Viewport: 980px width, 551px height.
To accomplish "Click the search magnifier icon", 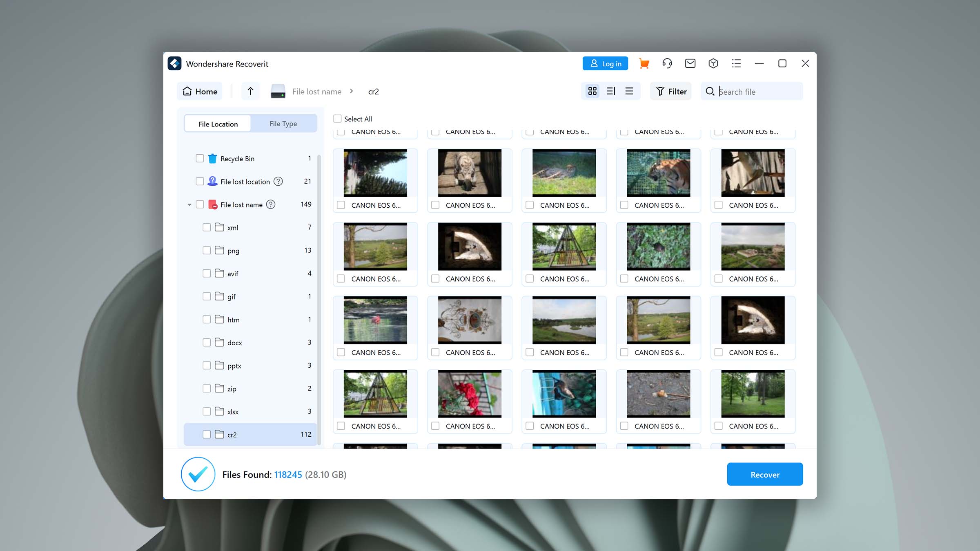I will click(710, 91).
